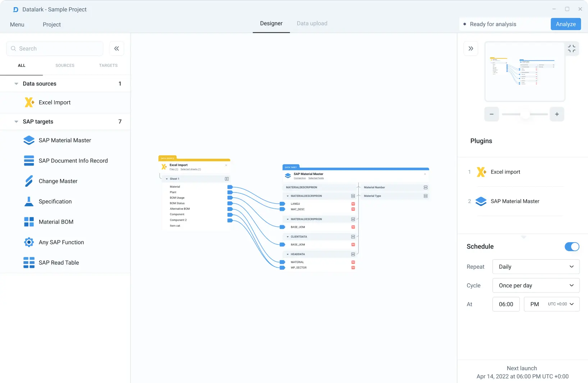Switch to the Designer tab

(271, 23)
